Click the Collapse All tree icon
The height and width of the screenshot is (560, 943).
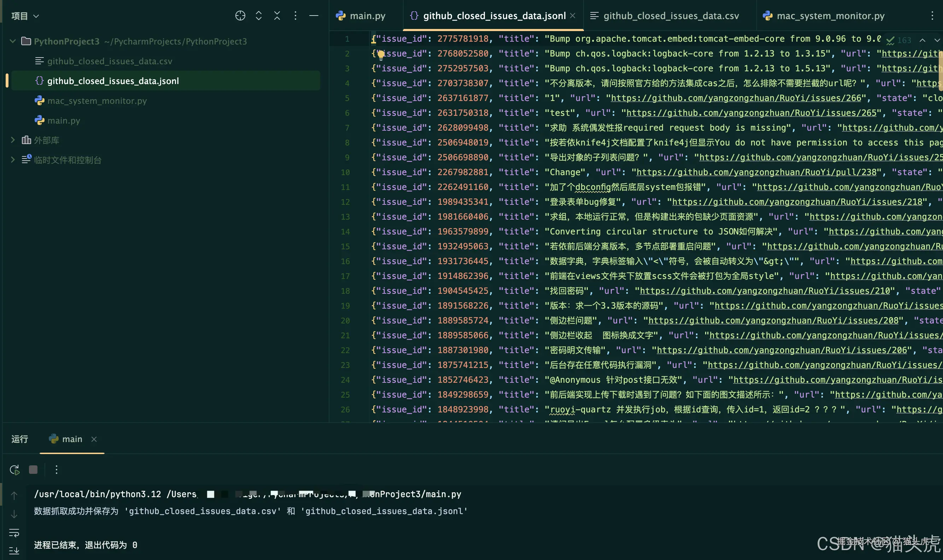point(277,16)
